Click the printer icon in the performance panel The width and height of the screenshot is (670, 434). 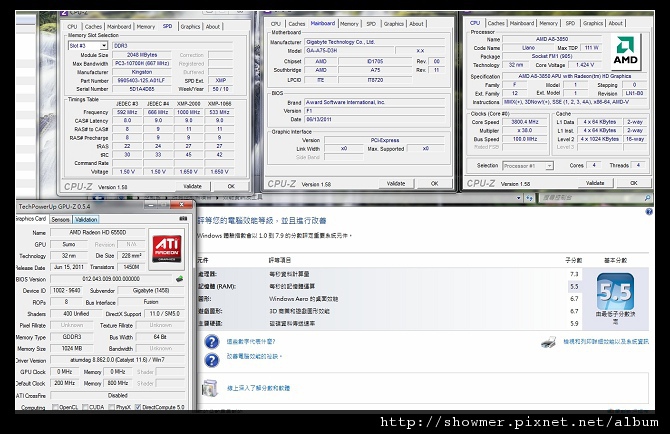pyautogui.click(x=548, y=342)
